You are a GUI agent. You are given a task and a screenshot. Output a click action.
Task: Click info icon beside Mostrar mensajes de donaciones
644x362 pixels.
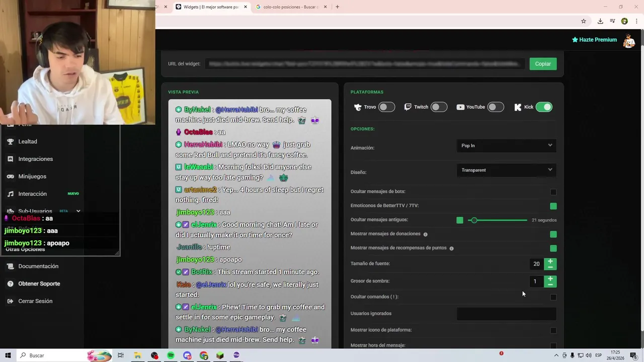coord(425,234)
